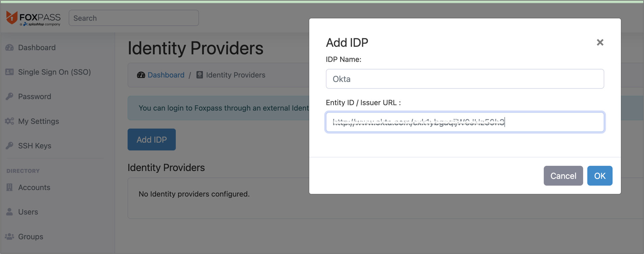Click the Entity ID / Issuer URL field
The height and width of the screenshot is (254, 644).
465,122
